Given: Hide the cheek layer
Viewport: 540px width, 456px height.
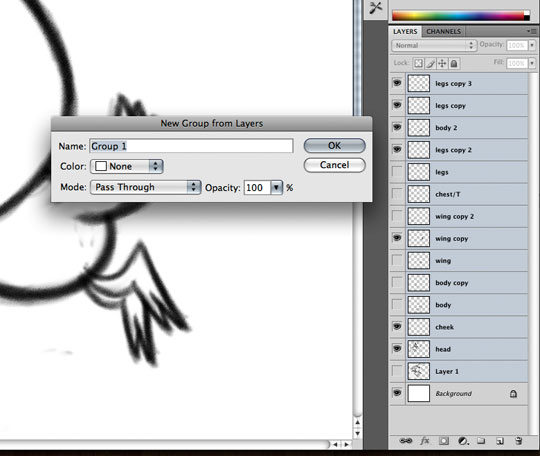Looking at the screenshot, I should (x=397, y=327).
